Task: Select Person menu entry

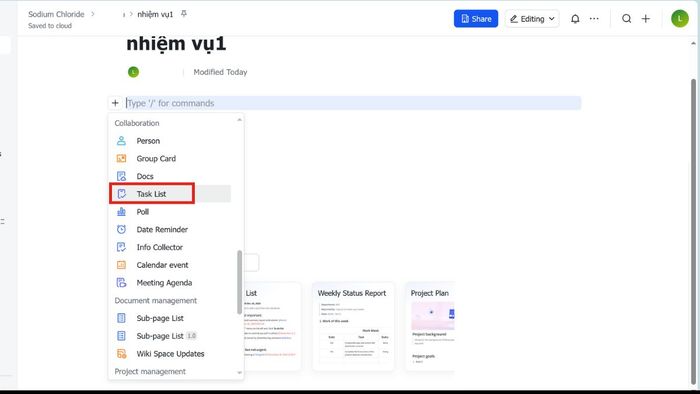Action: (170, 141)
